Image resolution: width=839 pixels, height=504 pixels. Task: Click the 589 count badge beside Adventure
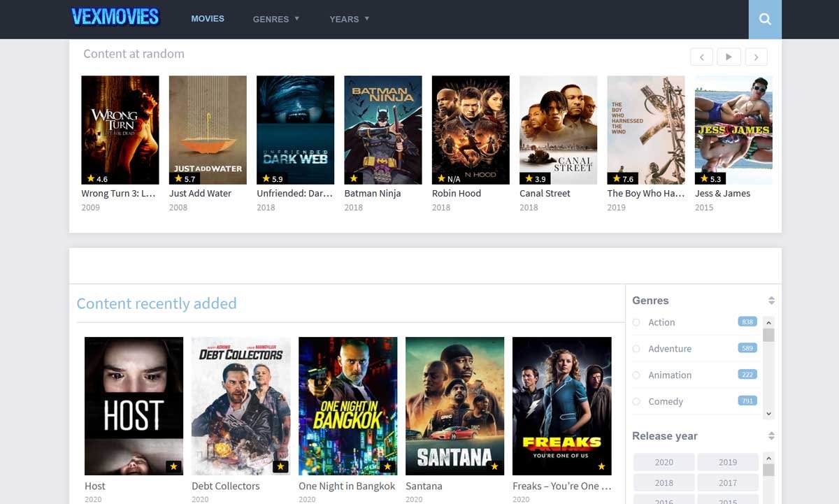(x=747, y=348)
